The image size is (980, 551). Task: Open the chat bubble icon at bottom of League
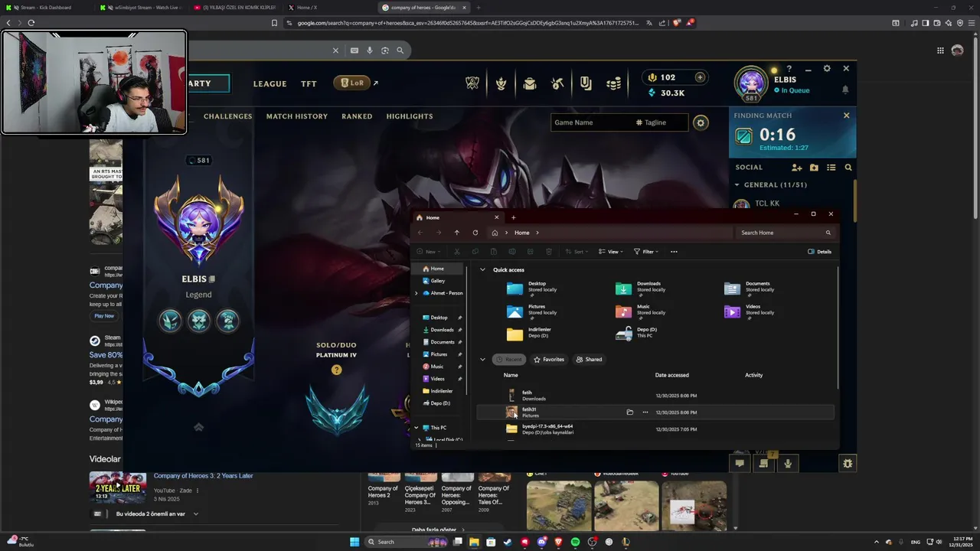(740, 463)
